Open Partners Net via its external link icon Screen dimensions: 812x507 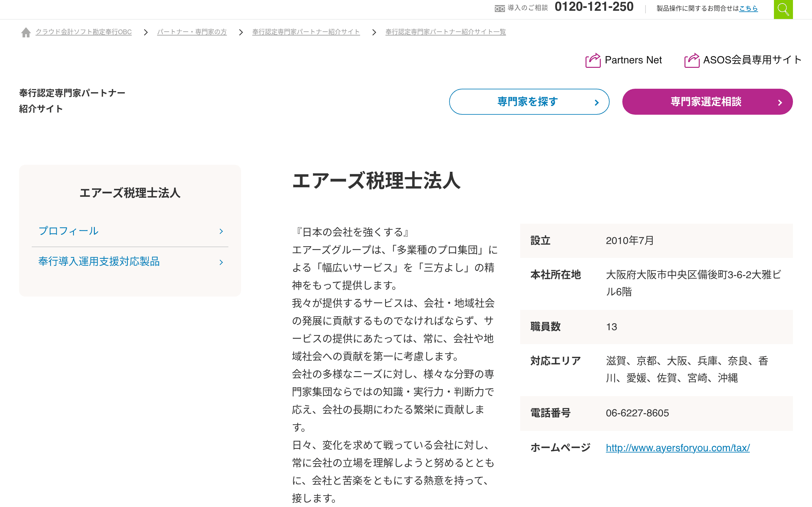click(x=593, y=60)
